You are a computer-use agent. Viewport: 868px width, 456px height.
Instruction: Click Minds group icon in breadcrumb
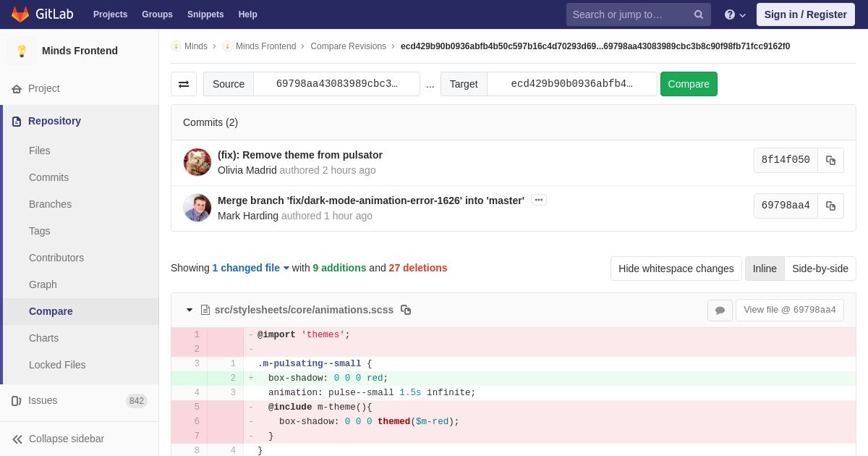(176, 46)
